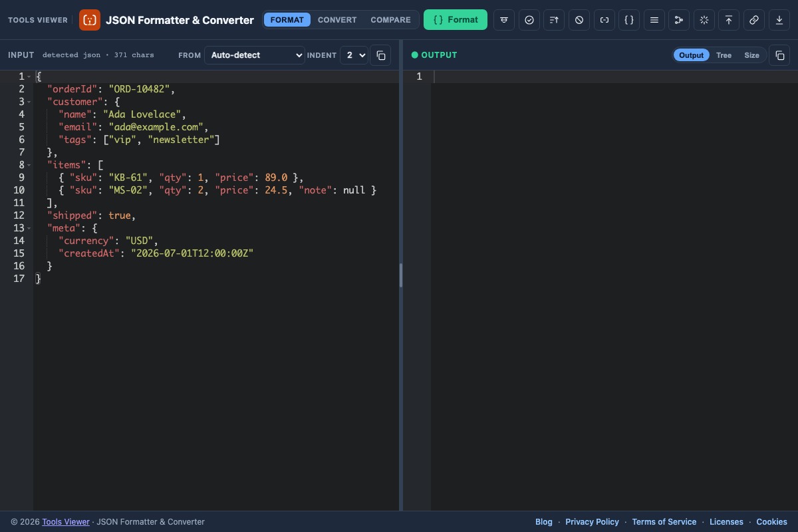Open the Licenses footer link

pyautogui.click(x=726, y=522)
